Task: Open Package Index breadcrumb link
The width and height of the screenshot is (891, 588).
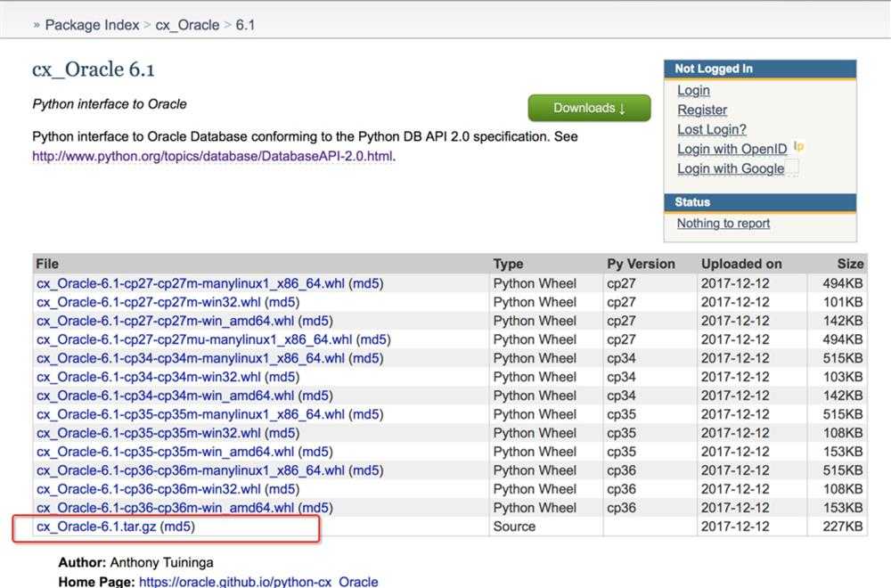Action: click(92, 25)
